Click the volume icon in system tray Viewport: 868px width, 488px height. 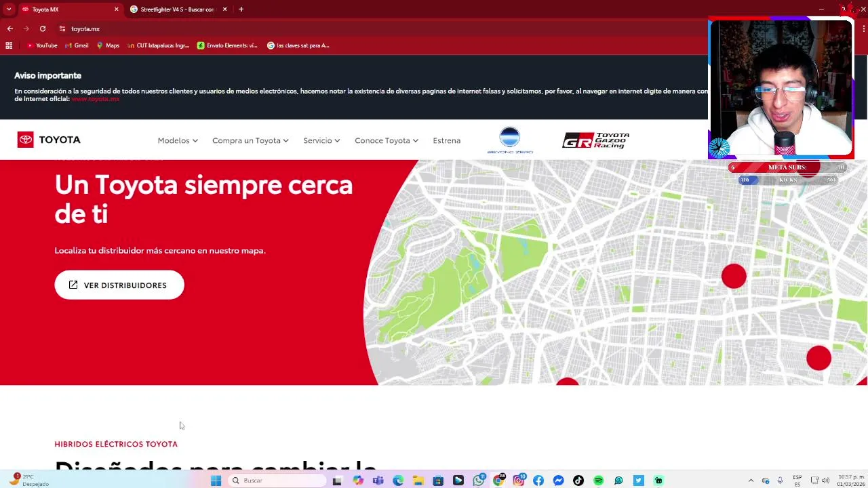[825, 481]
